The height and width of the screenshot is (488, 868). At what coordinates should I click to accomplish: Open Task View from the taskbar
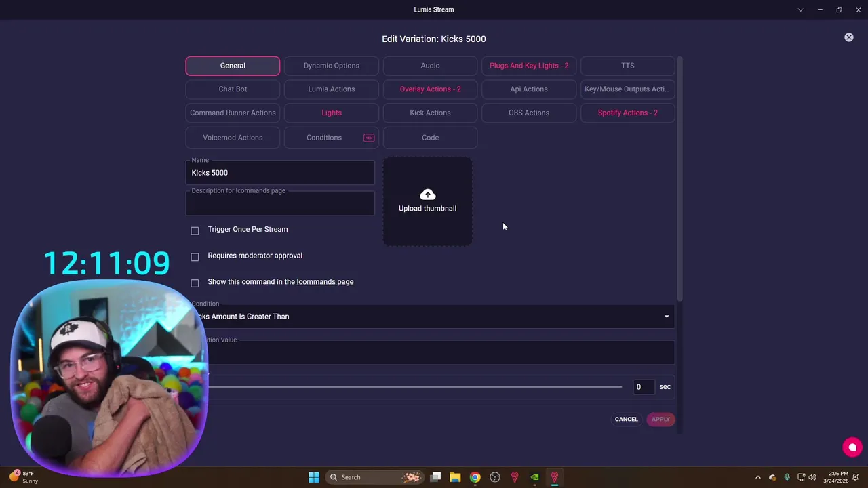(436, 477)
